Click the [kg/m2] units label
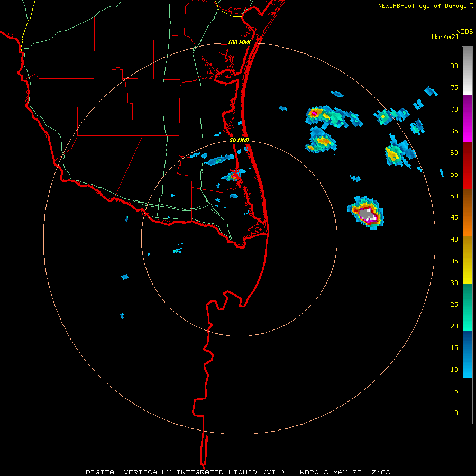The width and height of the screenshot is (476, 476). click(445, 37)
